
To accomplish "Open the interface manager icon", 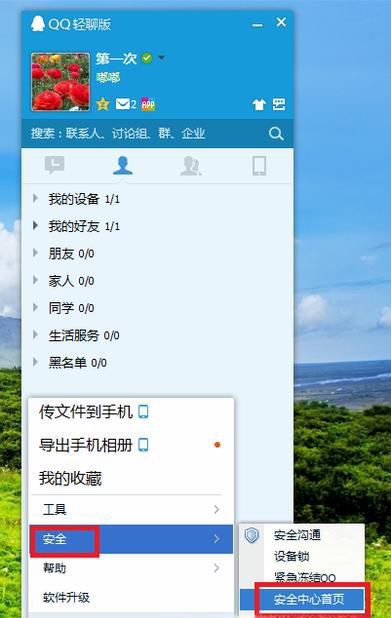I will tap(279, 104).
